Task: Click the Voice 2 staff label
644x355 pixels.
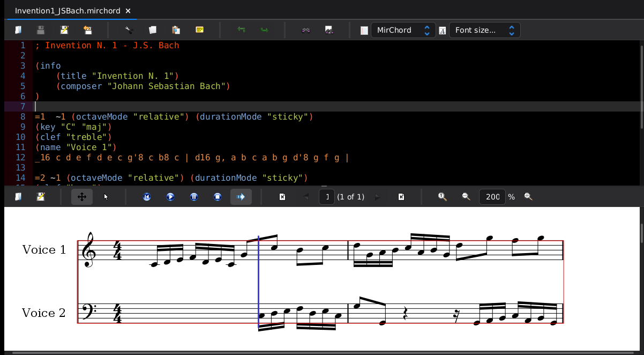Action: point(44,313)
